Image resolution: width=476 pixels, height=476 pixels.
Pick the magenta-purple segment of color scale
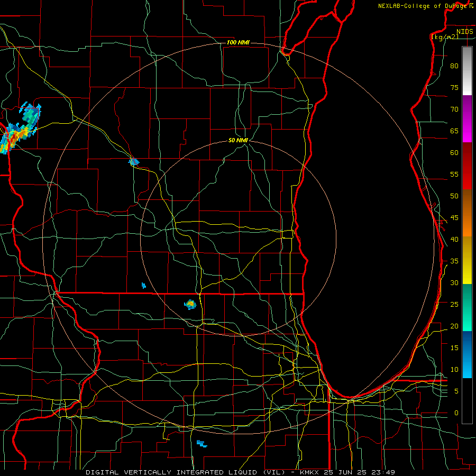(467, 118)
